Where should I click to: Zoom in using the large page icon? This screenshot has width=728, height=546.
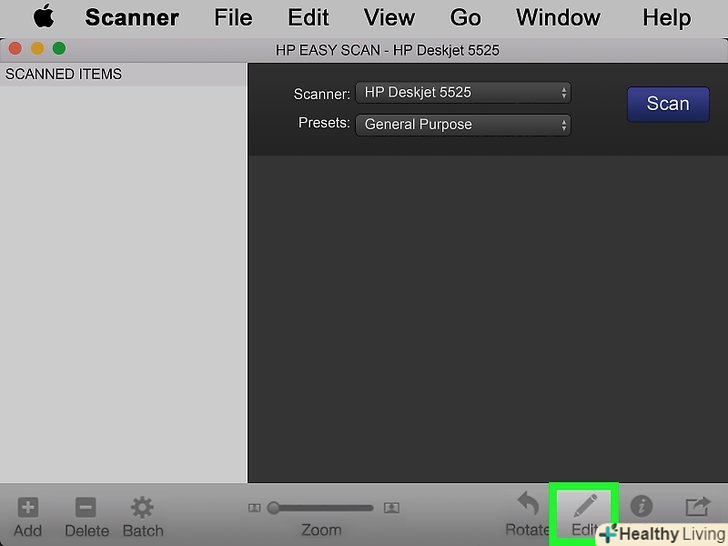pyautogui.click(x=392, y=508)
